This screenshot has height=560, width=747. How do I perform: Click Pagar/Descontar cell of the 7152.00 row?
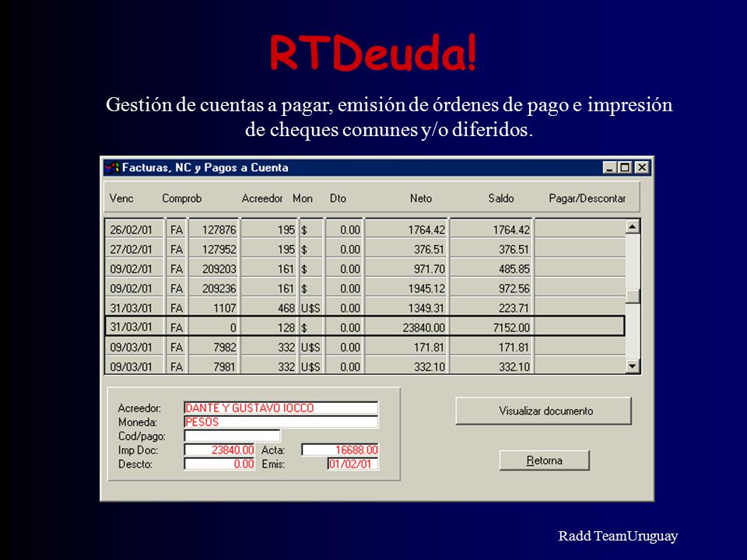579,327
